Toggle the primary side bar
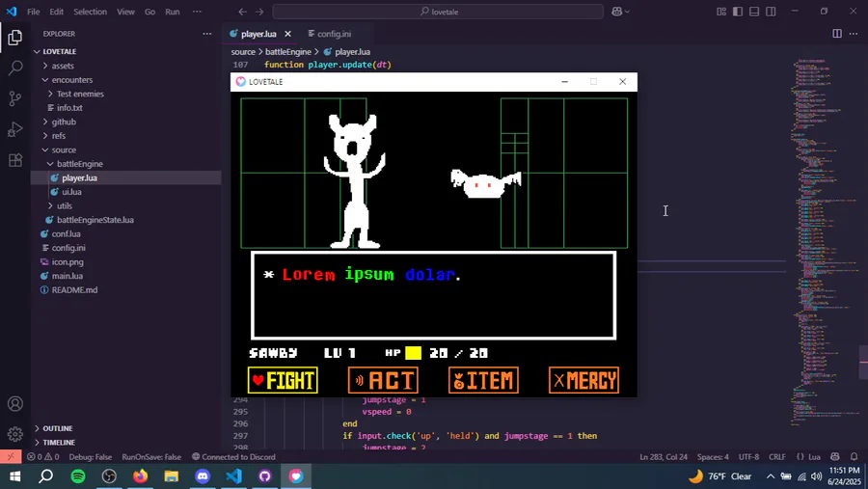Image resolution: width=868 pixels, height=489 pixels. coord(738,12)
